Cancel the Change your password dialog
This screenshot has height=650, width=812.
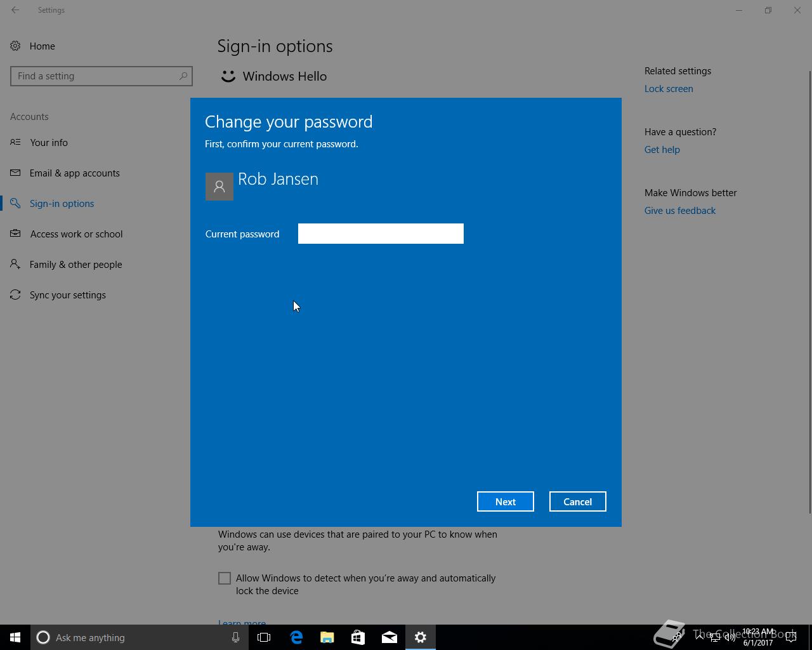pos(577,501)
